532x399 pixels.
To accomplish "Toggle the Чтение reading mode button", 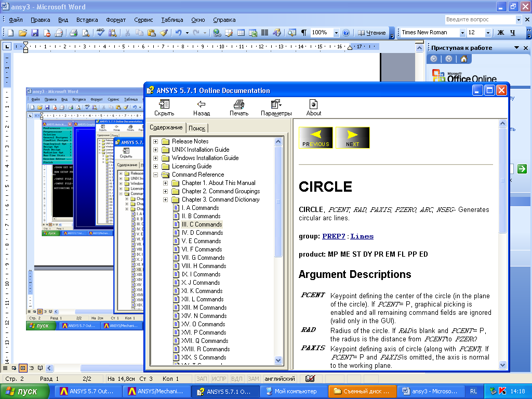I will 372,33.
